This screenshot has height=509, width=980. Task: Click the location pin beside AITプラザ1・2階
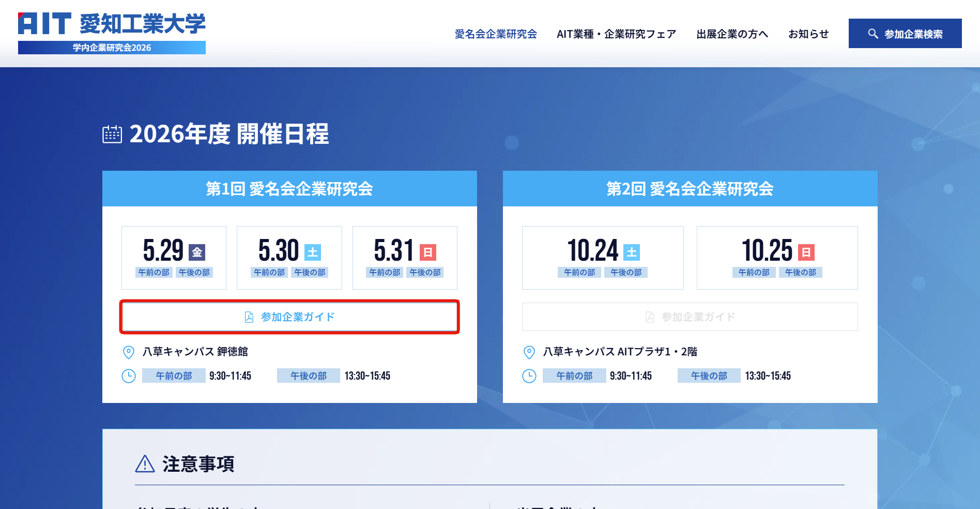tap(529, 352)
